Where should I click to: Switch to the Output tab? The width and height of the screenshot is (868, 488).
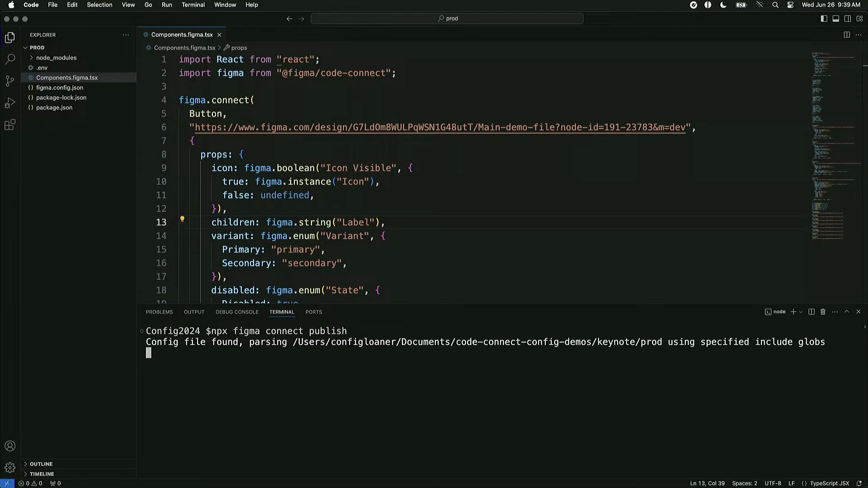[x=194, y=312]
